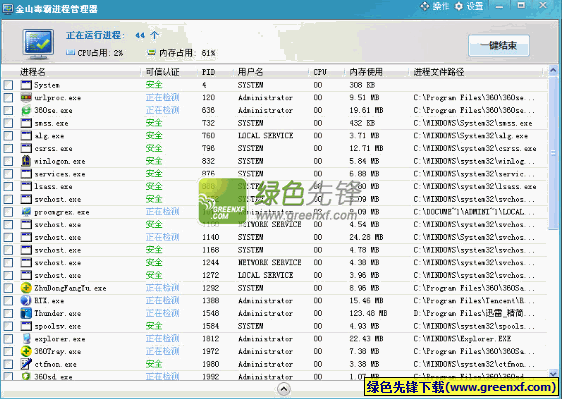Click the 360sd.exe shield icon
Viewport: 562px width, 399px height.
pyautogui.click(x=26, y=376)
